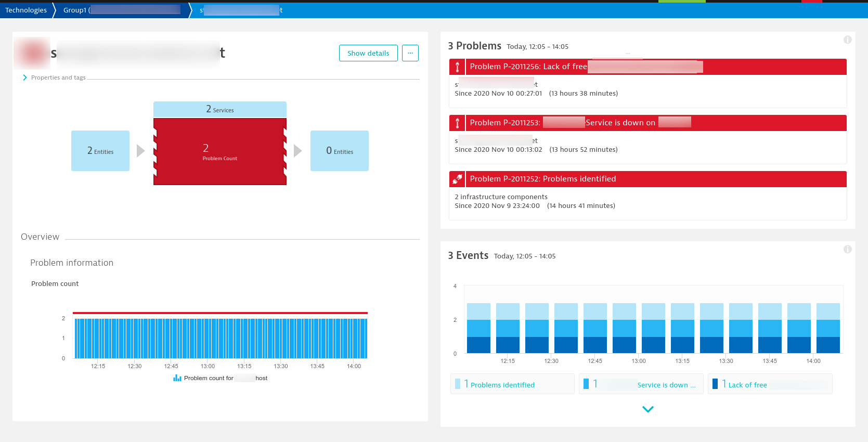Click the info icon in Events panel

point(847,250)
